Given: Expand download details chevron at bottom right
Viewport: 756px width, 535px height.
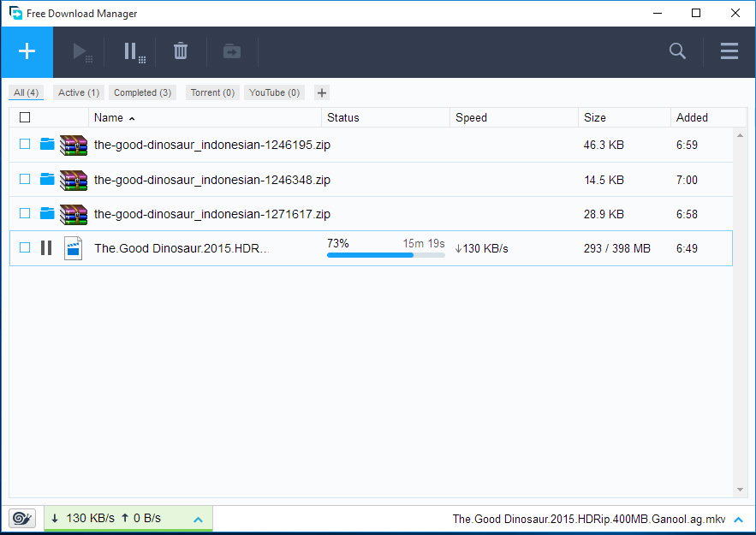Looking at the screenshot, I should 739,519.
